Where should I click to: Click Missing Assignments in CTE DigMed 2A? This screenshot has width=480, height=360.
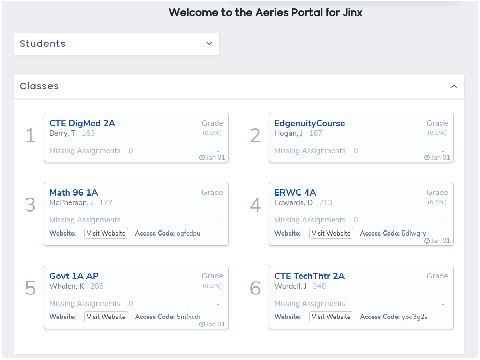pos(85,151)
